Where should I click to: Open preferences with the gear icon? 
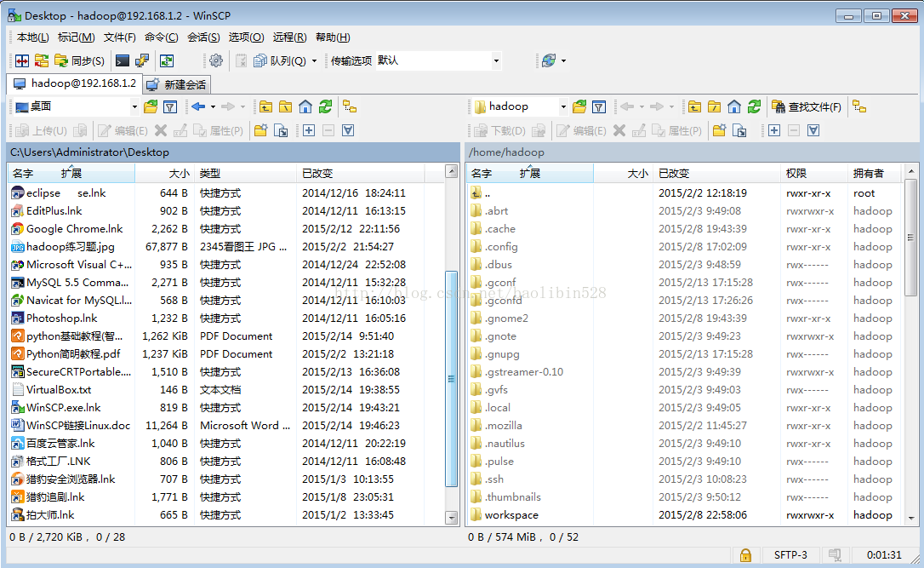pos(216,60)
